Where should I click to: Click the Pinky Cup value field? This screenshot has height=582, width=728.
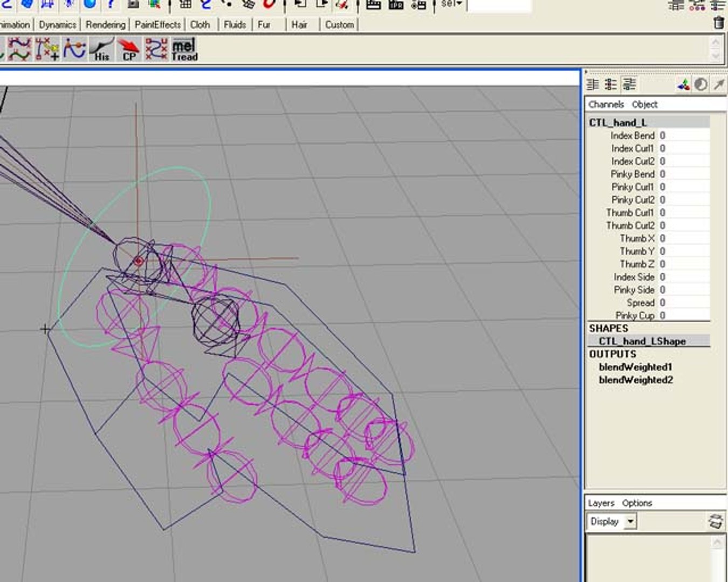[683, 315]
